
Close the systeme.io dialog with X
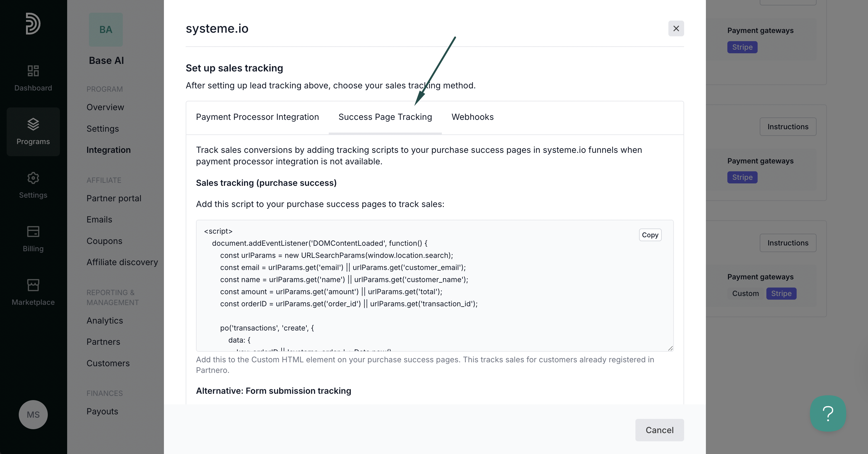pyautogui.click(x=676, y=28)
